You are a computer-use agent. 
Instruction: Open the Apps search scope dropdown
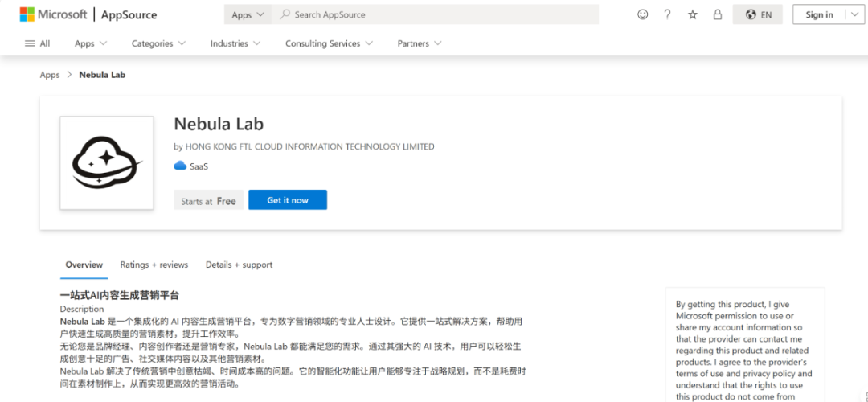point(248,15)
